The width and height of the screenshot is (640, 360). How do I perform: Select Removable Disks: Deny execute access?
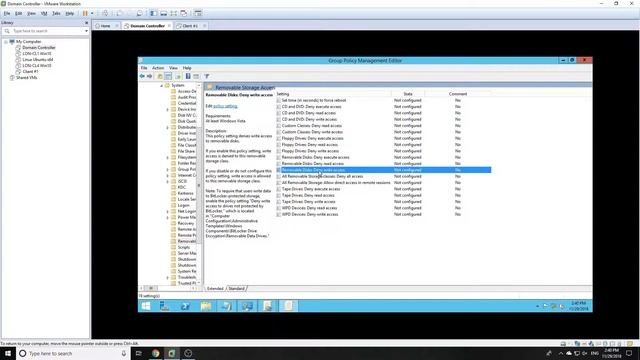(316, 157)
